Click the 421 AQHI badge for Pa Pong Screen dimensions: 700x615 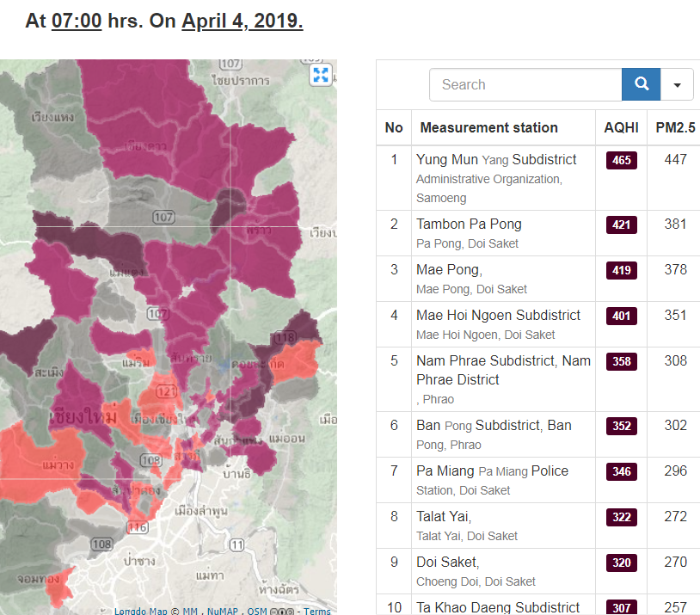pos(621,225)
